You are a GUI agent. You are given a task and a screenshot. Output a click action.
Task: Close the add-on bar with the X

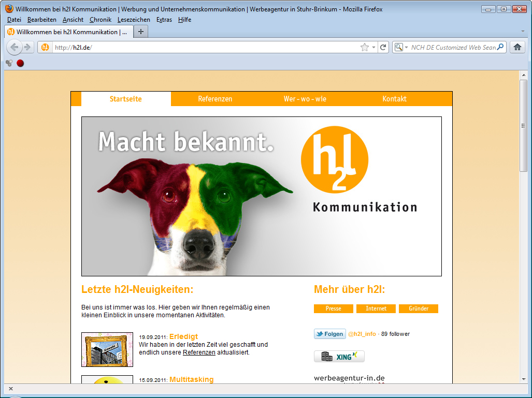[11, 389]
